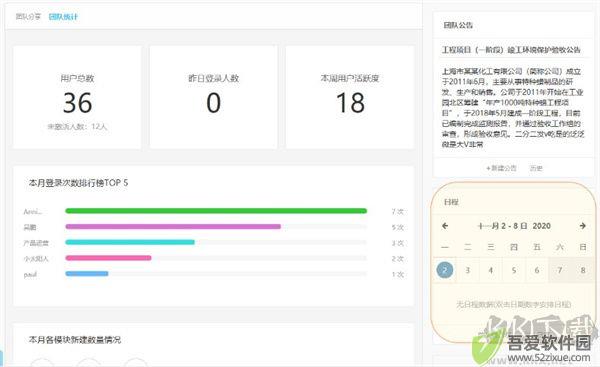The height and width of the screenshot is (367, 600).
Task: Click the announcement body paragraph text
Action: (x=513, y=108)
